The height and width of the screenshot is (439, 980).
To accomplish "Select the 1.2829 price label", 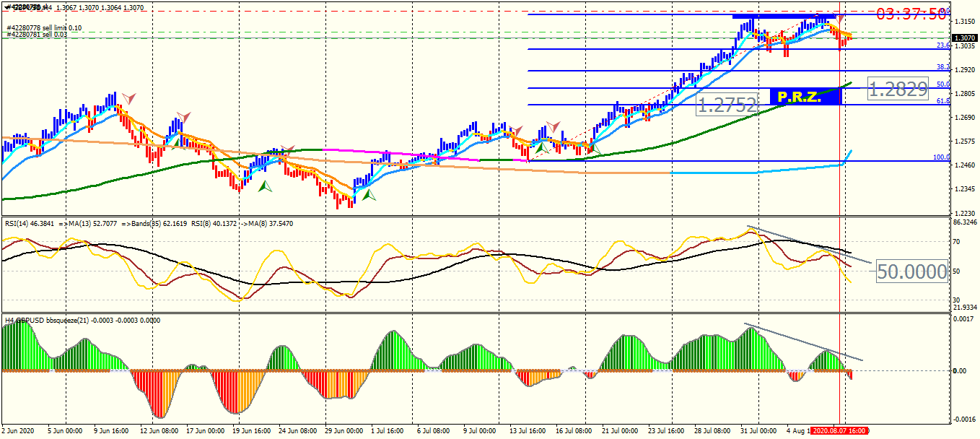I will 898,90.
